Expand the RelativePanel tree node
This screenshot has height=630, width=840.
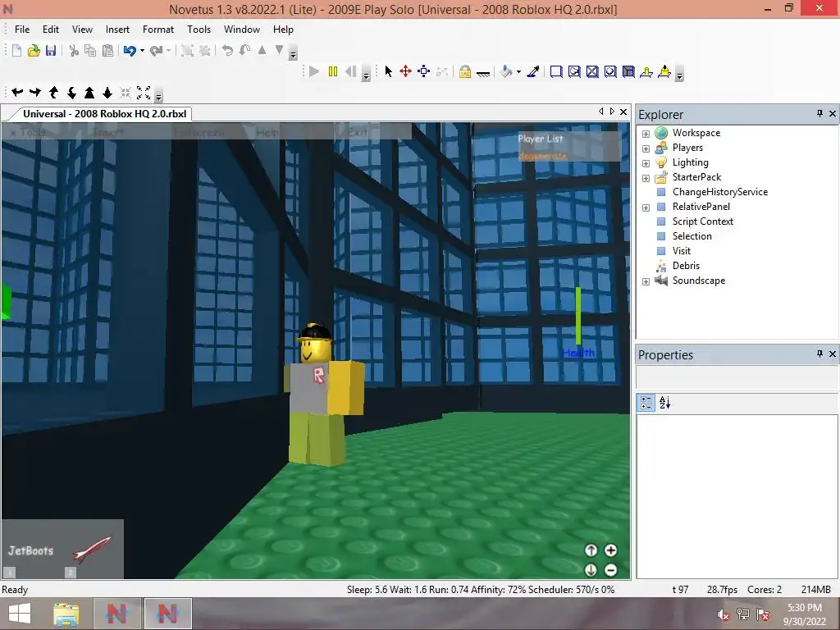pyautogui.click(x=646, y=208)
